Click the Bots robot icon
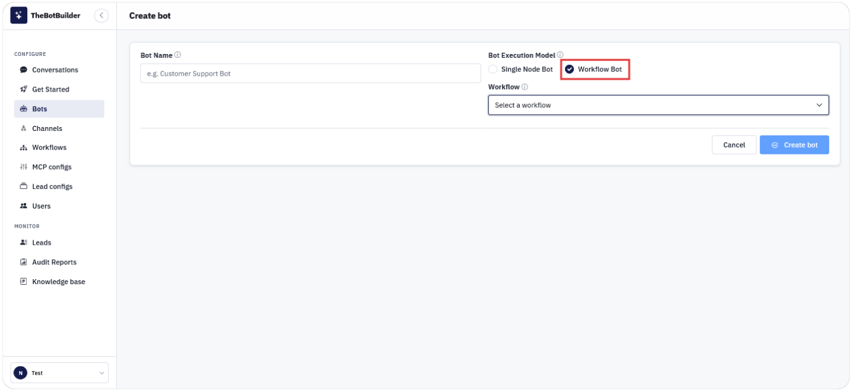Image resolution: width=868 pixels, height=391 pixels. pos(24,109)
